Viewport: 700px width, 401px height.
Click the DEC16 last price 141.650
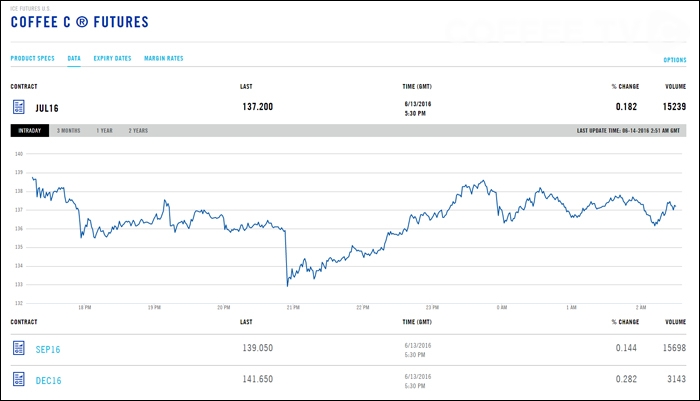tap(258, 379)
